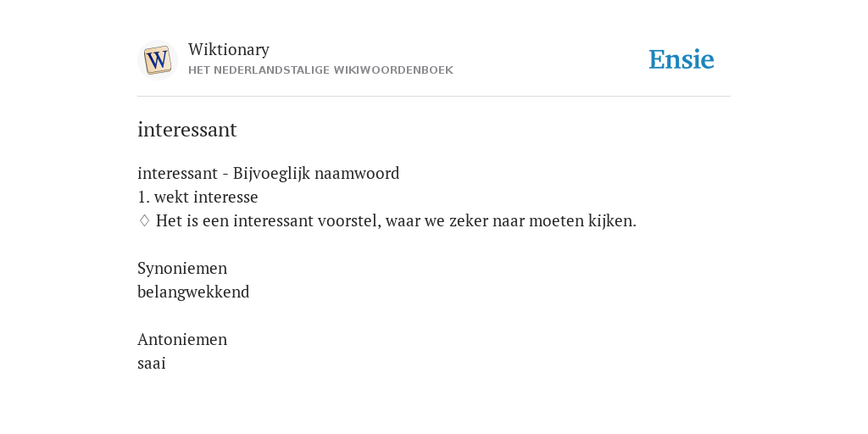The height and width of the screenshot is (434, 868).
Task: Click the Wiktionary source title
Action: click(229, 49)
